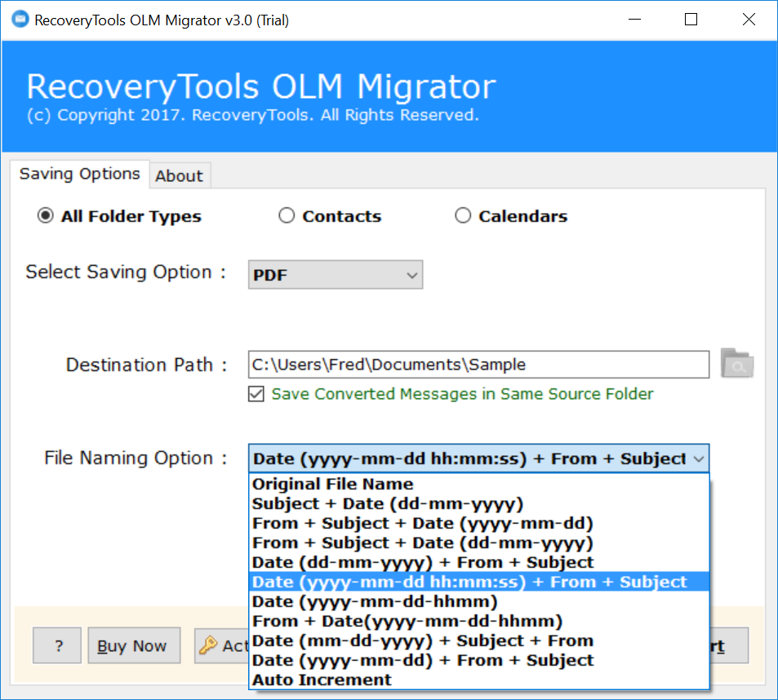Choose Original File Name from the list

pyautogui.click(x=479, y=484)
